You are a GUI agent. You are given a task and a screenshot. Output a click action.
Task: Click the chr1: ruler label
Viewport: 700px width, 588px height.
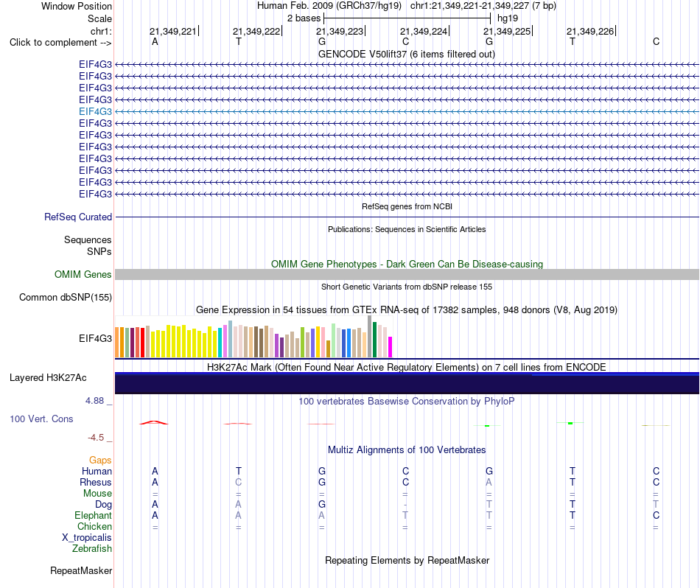click(x=101, y=31)
